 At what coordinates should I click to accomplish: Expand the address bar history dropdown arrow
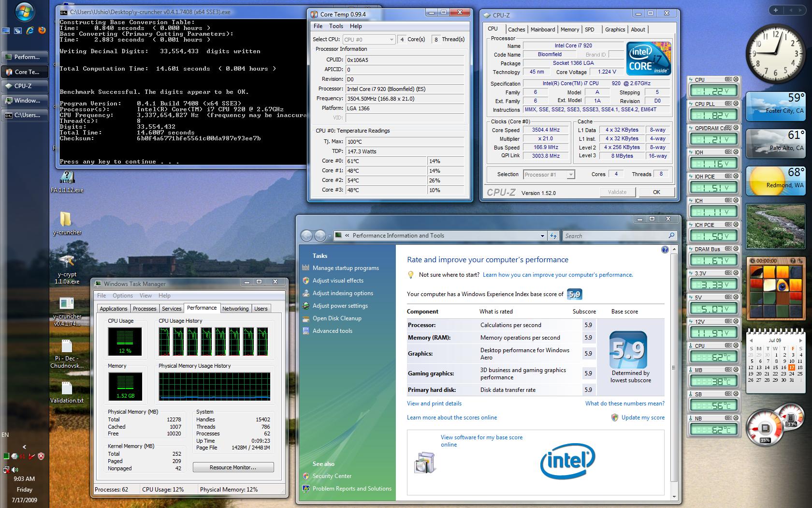coord(542,236)
